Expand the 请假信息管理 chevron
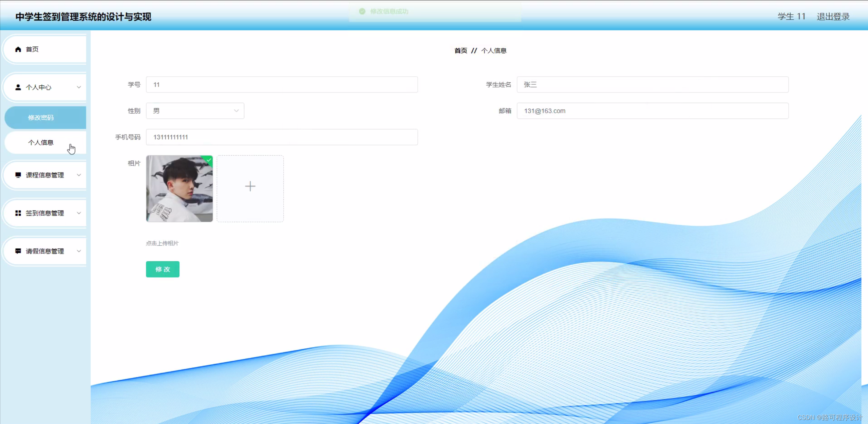Screen dimensions: 868x424 [79, 251]
